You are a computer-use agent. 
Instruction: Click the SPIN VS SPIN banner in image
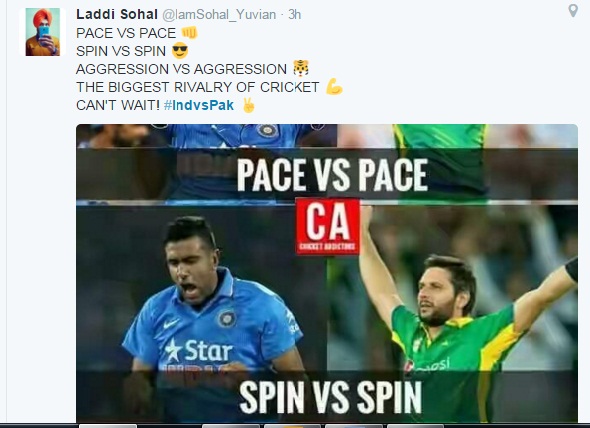[330, 397]
